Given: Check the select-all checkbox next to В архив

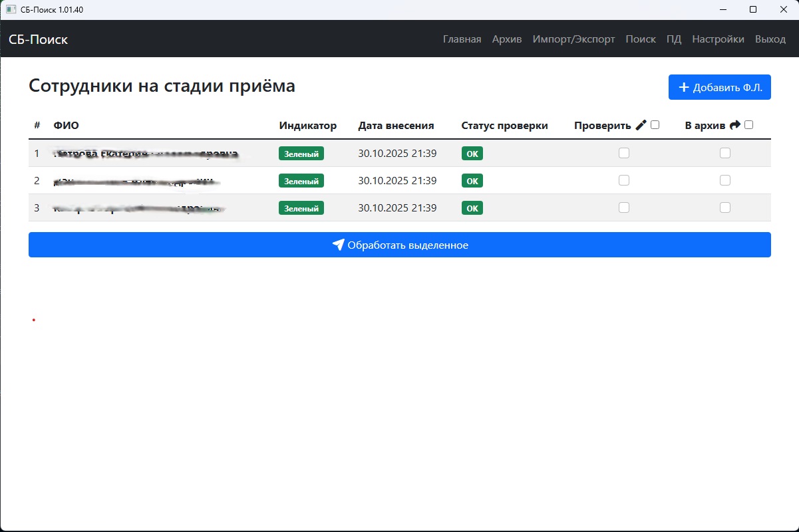Looking at the screenshot, I should pos(748,124).
